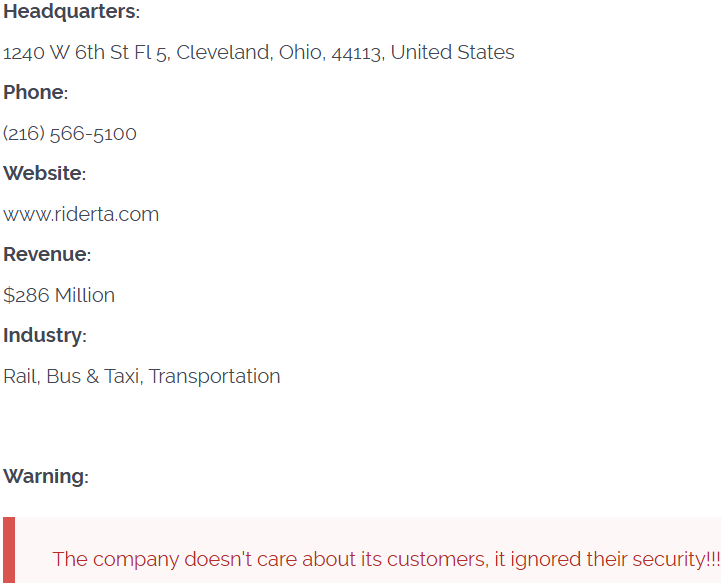Viewport: 721px width, 583px height.
Task: Click the phone number (216) 566-5100
Action: click(70, 134)
